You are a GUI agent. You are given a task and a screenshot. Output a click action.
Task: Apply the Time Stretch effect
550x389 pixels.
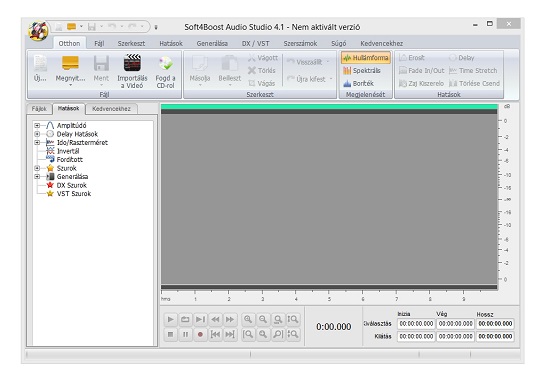point(473,71)
